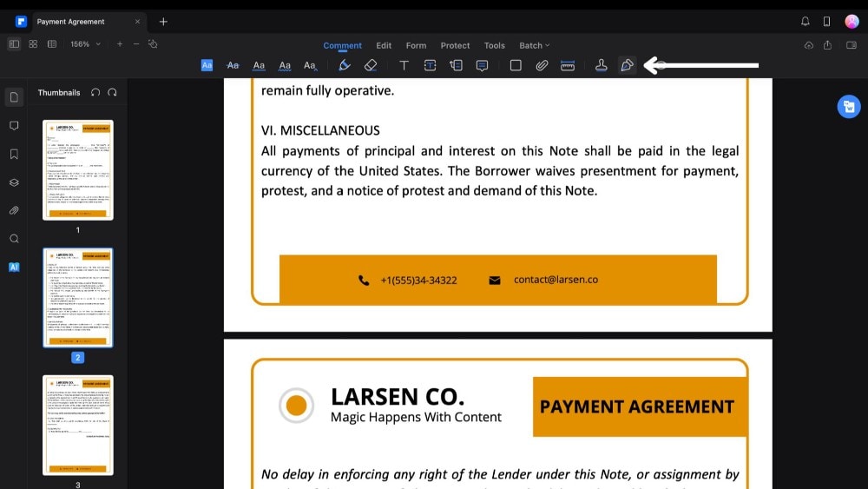Switch to the Protect tab
Viewport: 868px width, 489px height.
point(455,45)
